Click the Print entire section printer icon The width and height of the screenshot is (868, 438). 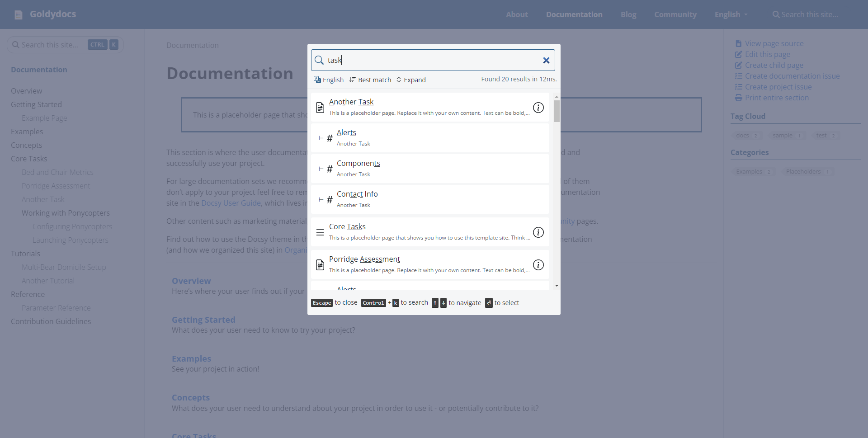[738, 98]
